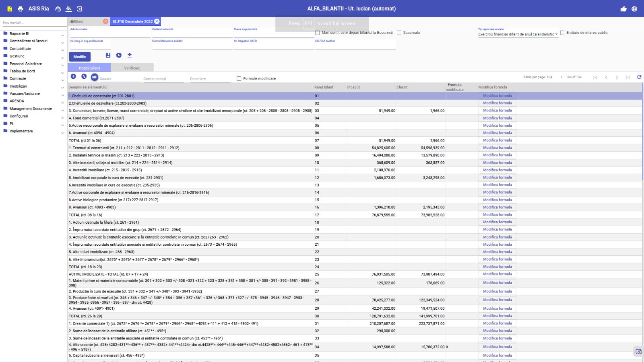Open the support headset icon in header
This screenshot has width=644, height=362.
tap(58, 9)
